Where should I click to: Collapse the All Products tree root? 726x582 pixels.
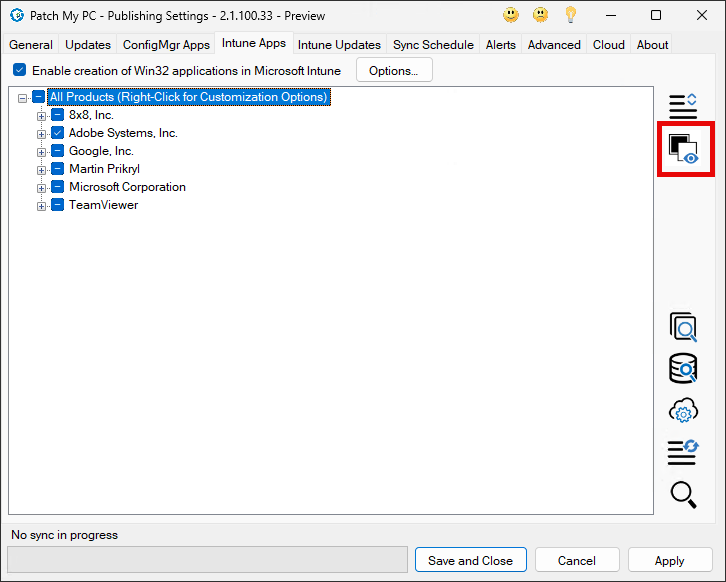point(23,98)
